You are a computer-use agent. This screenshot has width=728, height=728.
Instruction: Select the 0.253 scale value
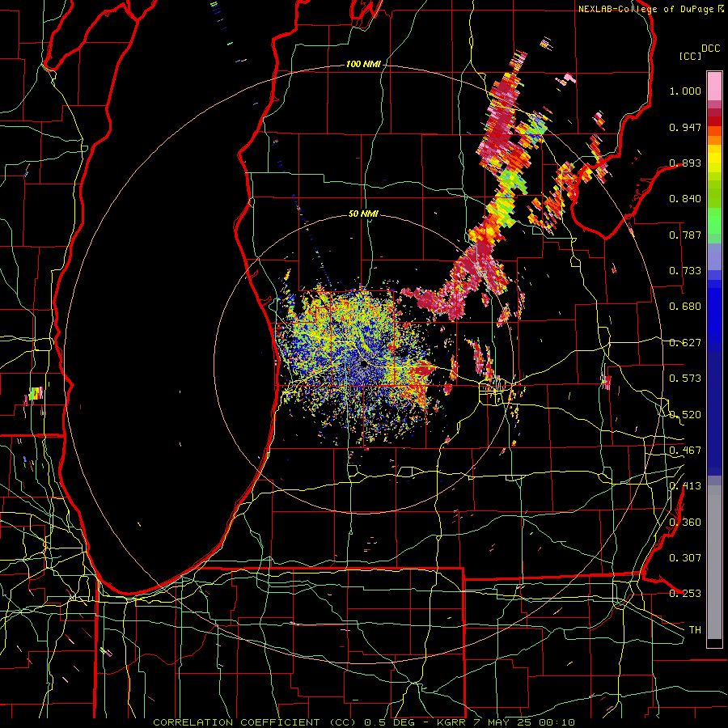[685, 594]
